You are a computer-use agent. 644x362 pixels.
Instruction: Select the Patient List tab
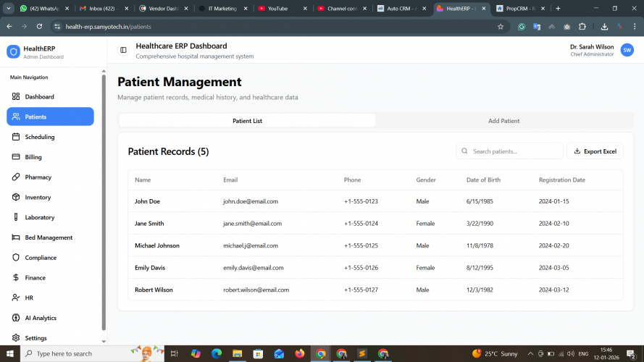point(247,121)
